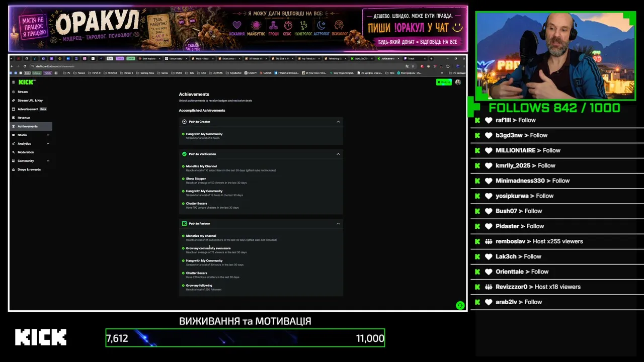Click 'Show Stopper' achievement text
This screenshot has width=644, height=362.
pos(196,178)
